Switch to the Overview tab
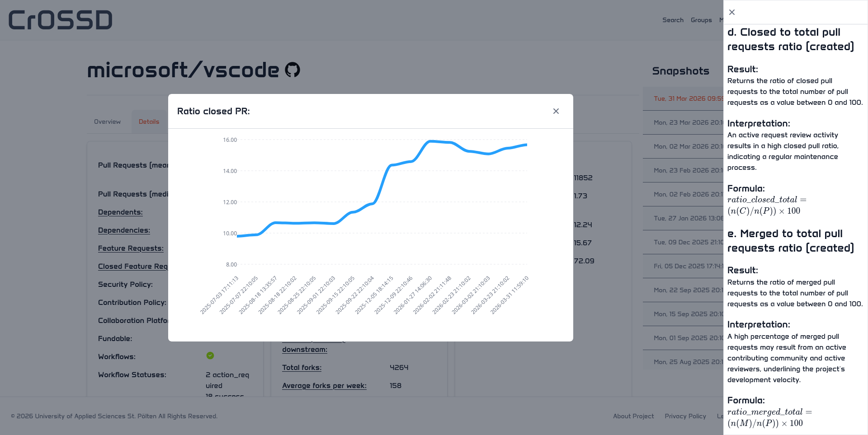This screenshot has width=868, height=435. [x=107, y=122]
